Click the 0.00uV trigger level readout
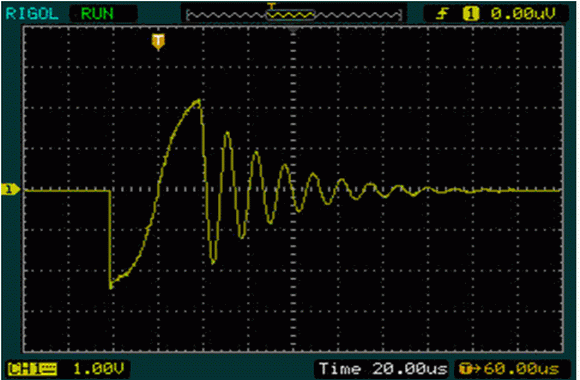This screenshot has width=580, height=380. (523, 14)
